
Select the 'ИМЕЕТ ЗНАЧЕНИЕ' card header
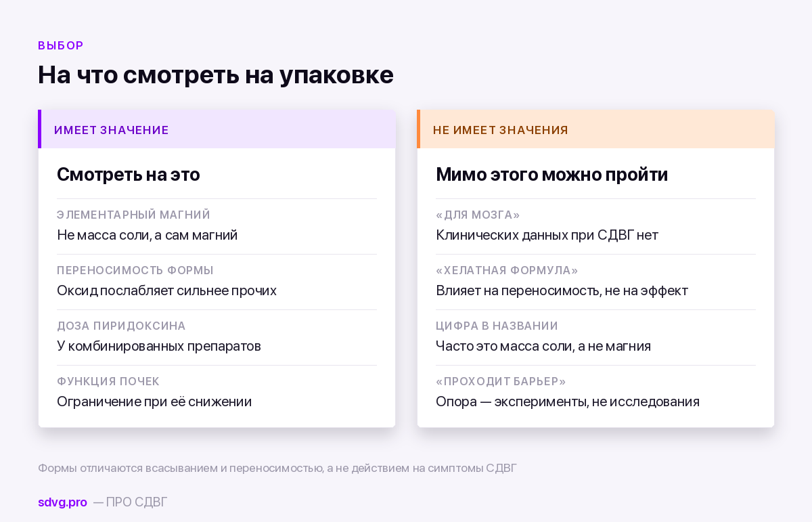(x=217, y=129)
